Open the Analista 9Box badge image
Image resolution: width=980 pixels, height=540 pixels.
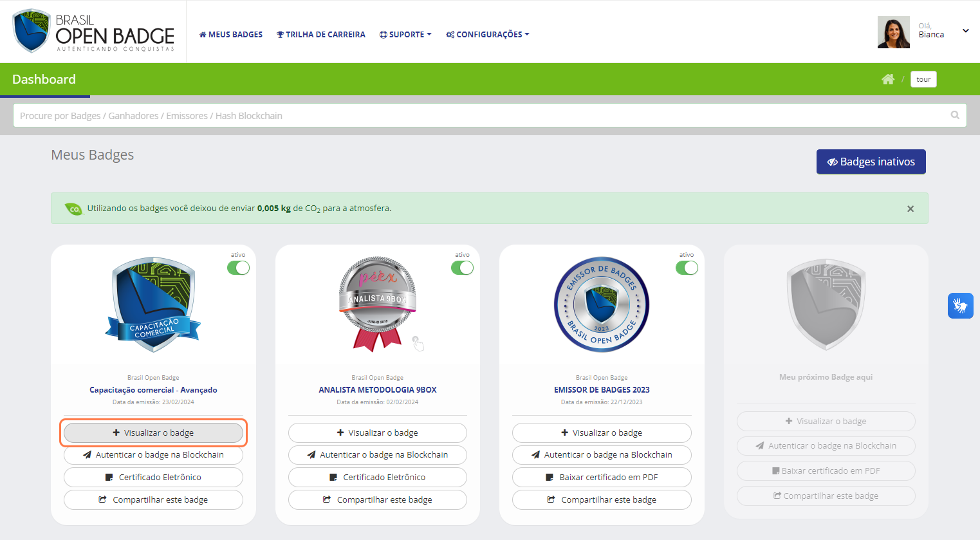pos(378,304)
